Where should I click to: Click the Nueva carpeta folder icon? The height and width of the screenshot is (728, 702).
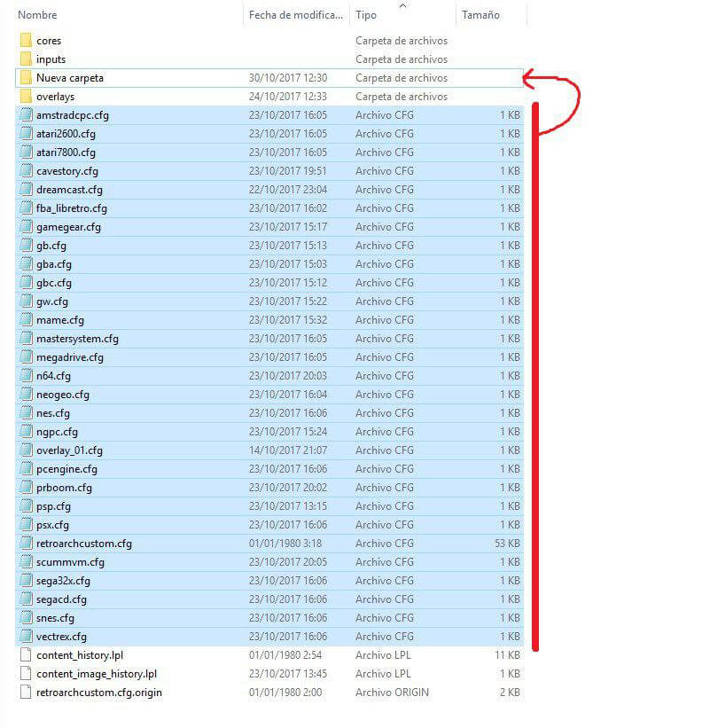coord(26,78)
